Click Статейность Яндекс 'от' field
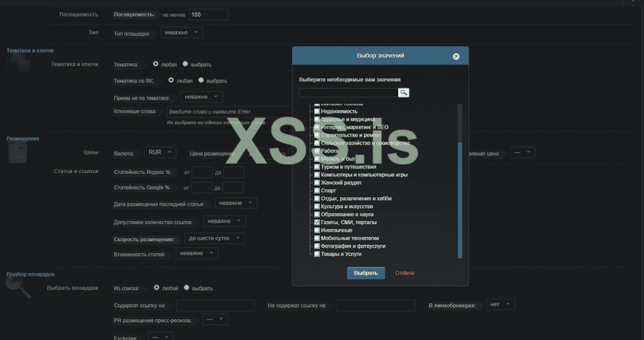 click(202, 172)
